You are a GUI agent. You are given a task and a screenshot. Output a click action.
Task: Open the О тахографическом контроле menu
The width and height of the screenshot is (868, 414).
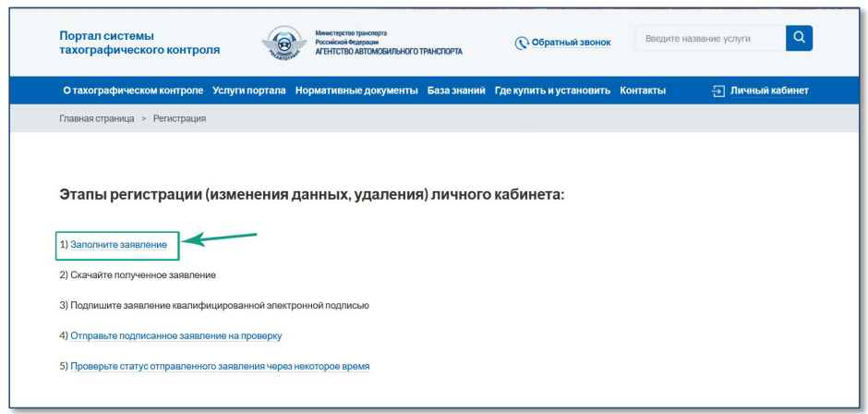coord(133,91)
